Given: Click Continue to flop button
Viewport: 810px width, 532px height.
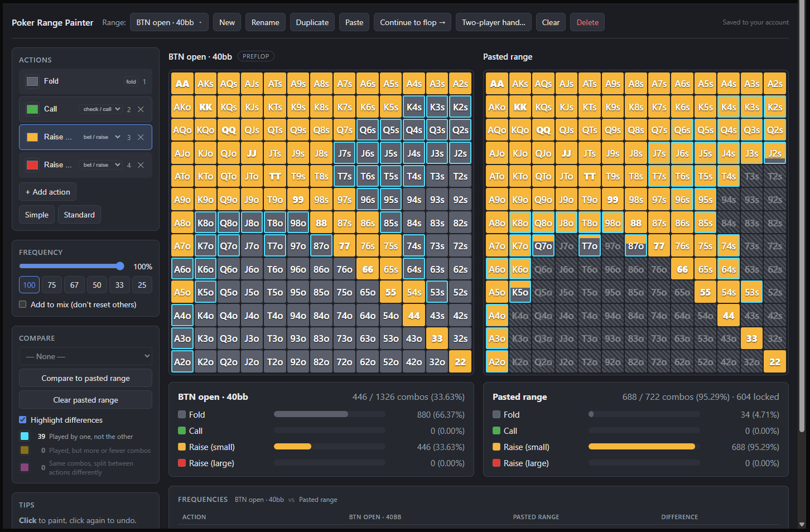Looking at the screenshot, I should pyautogui.click(x=412, y=22).
